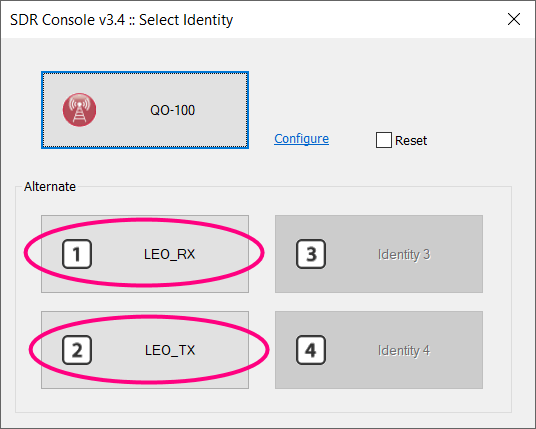The height and width of the screenshot is (429, 536).
Task: Select the greyed Identity 3 label
Action: click(x=404, y=255)
